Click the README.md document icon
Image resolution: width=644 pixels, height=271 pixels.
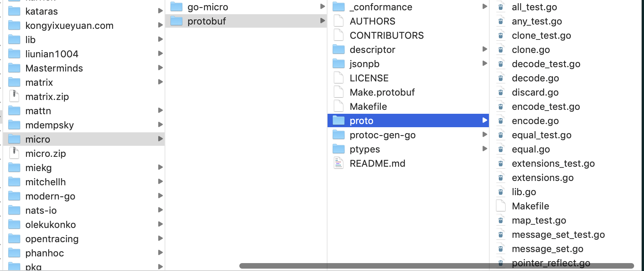(339, 163)
